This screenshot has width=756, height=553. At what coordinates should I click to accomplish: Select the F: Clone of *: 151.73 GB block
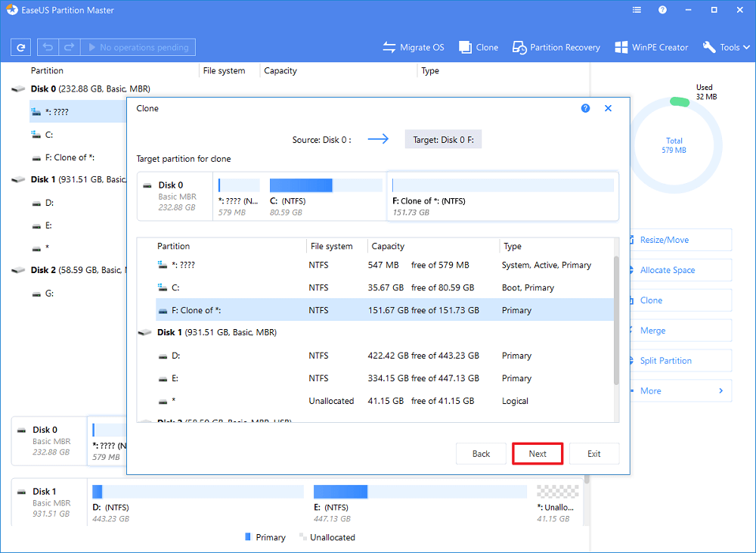pos(503,197)
